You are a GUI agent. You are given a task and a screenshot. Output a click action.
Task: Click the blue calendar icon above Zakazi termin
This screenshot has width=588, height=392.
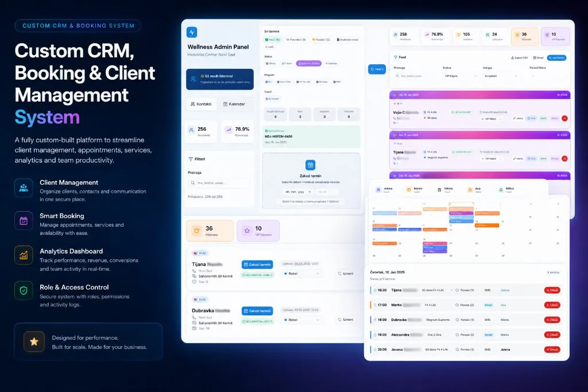310,165
